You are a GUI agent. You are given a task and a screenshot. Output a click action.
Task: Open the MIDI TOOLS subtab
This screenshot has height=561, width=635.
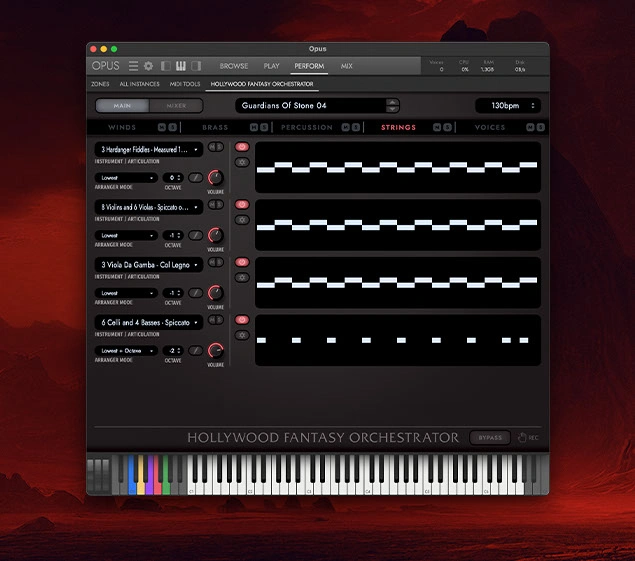tap(185, 84)
